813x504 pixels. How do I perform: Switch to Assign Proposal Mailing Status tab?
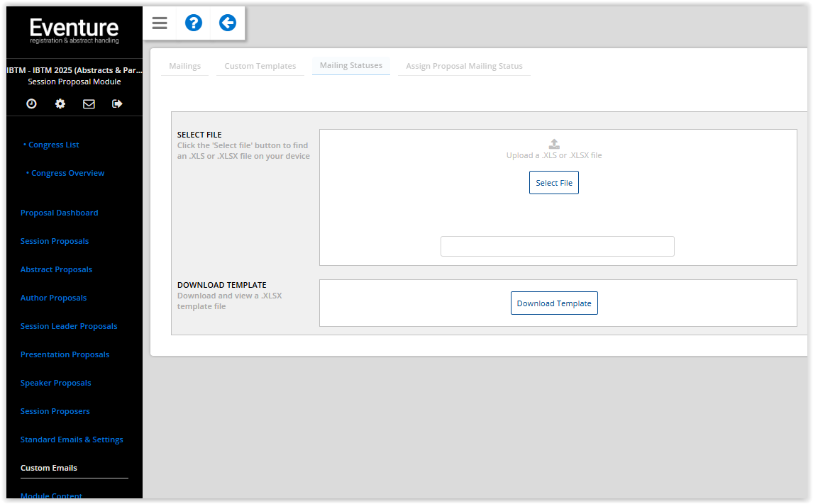(x=463, y=65)
